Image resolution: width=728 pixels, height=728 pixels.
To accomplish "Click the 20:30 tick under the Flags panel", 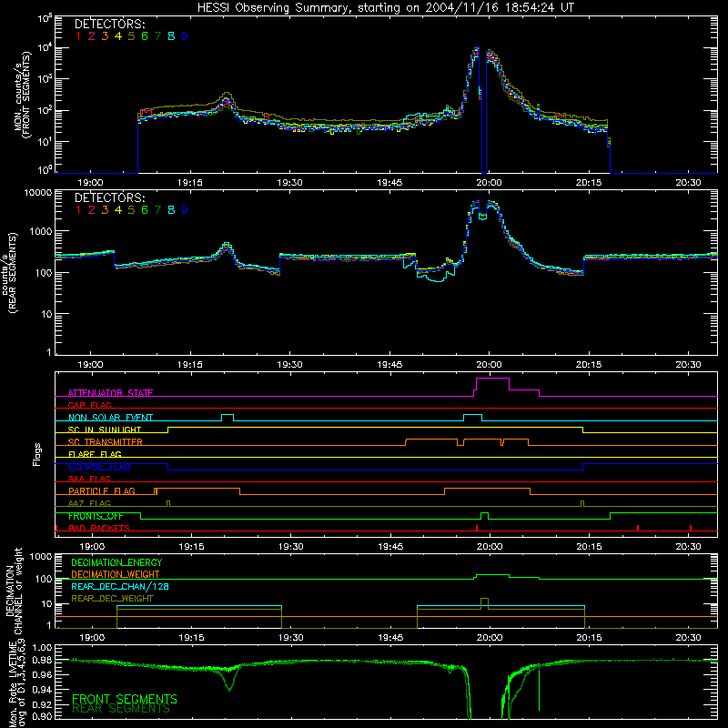I will click(x=689, y=547).
